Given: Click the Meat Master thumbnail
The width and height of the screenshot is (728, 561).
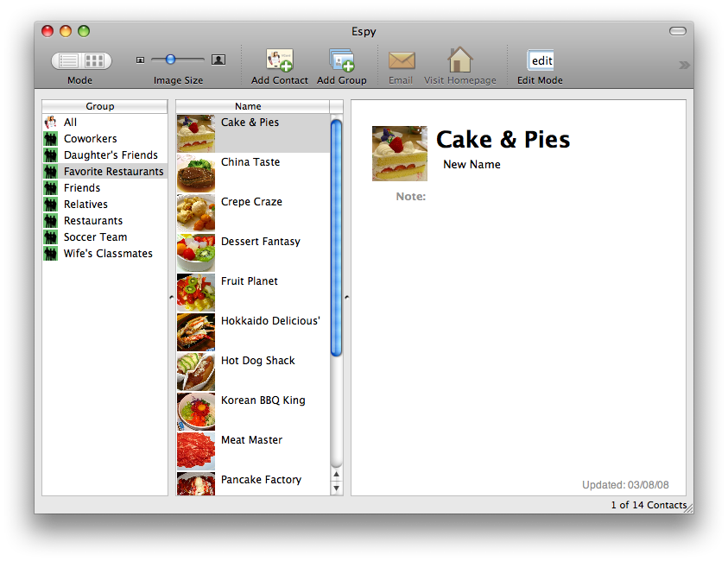Looking at the screenshot, I should [196, 451].
